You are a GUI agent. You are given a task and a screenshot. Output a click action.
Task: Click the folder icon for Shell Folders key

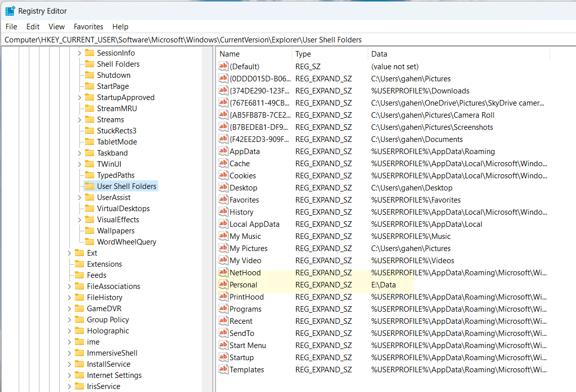coord(90,64)
